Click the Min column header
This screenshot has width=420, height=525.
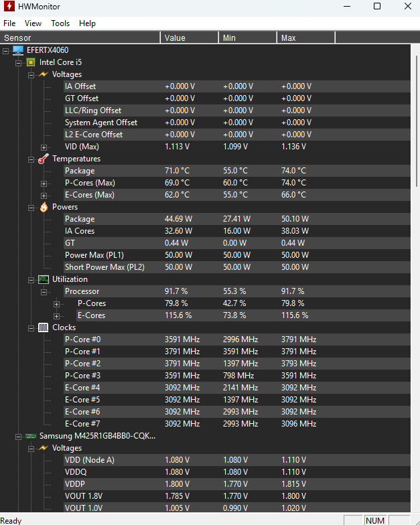[x=248, y=37]
